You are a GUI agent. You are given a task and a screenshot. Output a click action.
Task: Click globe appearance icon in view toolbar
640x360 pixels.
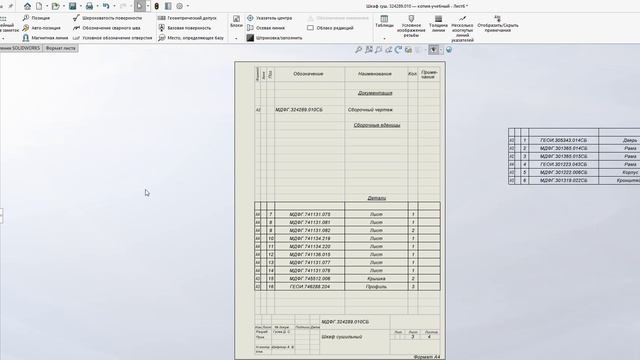[x=449, y=50]
